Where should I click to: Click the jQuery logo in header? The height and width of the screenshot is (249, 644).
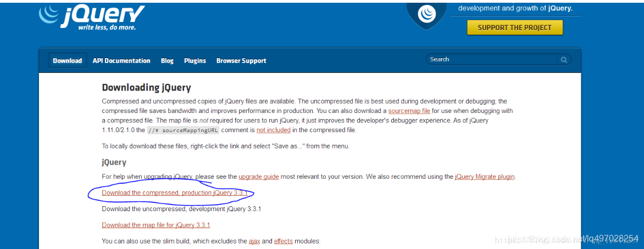tap(92, 18)
